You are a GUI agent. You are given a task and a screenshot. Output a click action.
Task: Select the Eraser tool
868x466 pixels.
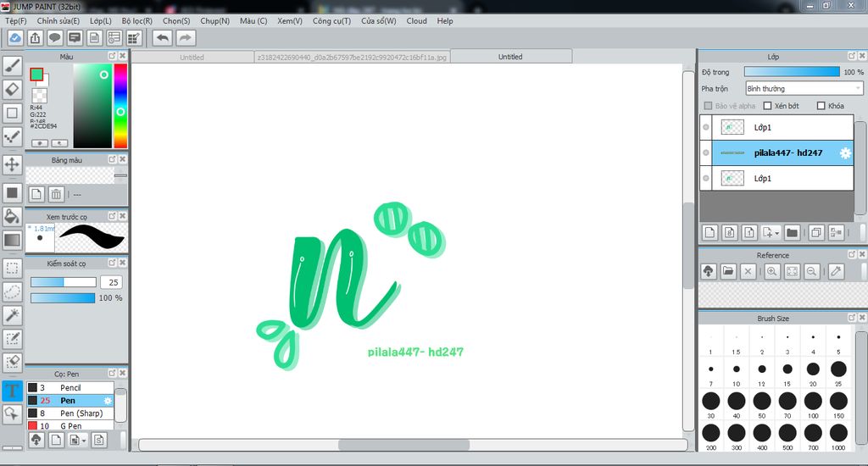(x=12, y=89)
